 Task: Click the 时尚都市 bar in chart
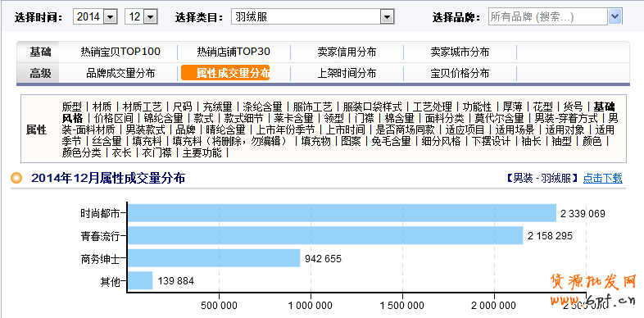[x=342, y=213]
